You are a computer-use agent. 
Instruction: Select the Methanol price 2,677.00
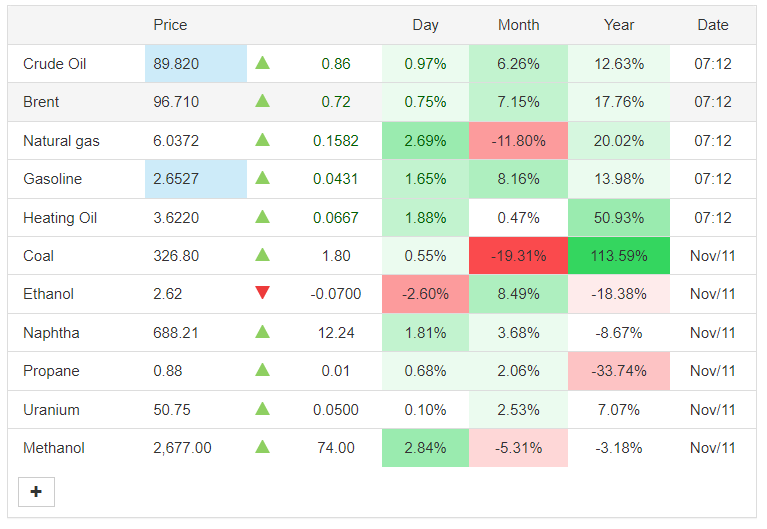click(x=182, y=448)
